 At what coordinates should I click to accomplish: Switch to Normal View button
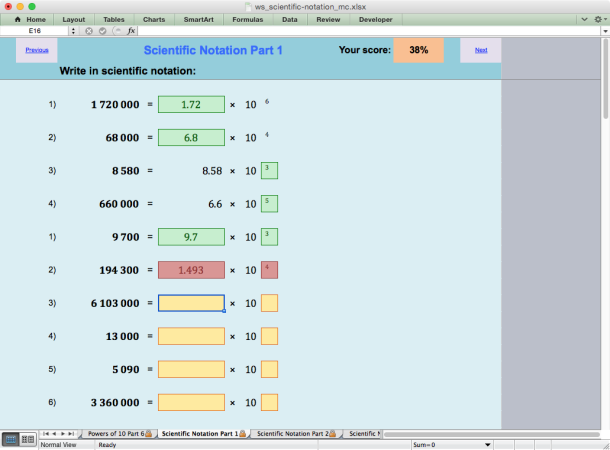(11, 439)
